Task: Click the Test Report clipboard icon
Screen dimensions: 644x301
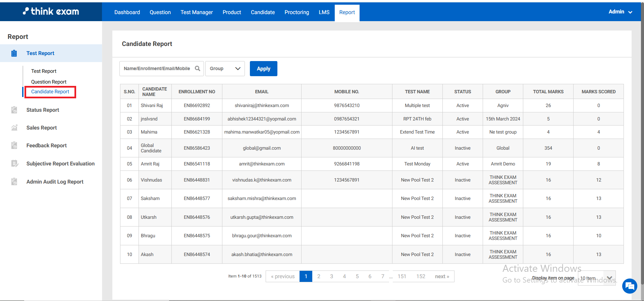Action: (x=14, y=53)
